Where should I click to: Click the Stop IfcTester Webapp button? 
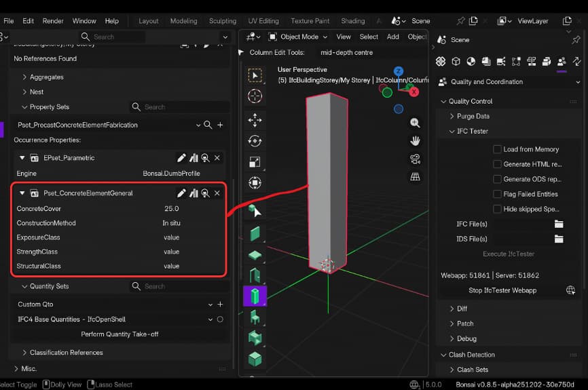pyautogui.click(x=502, y=290)
